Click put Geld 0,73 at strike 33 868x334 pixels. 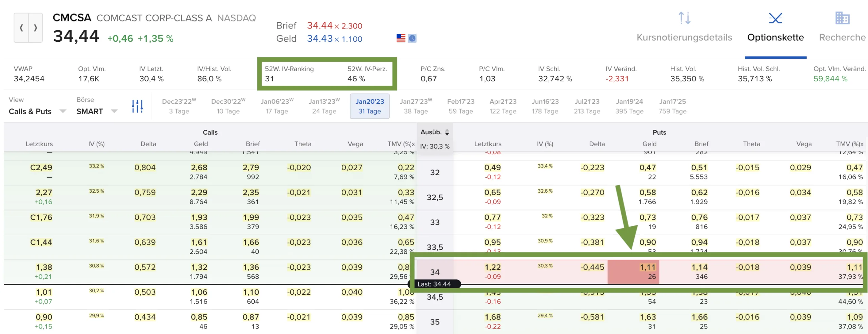click(648, 217)
